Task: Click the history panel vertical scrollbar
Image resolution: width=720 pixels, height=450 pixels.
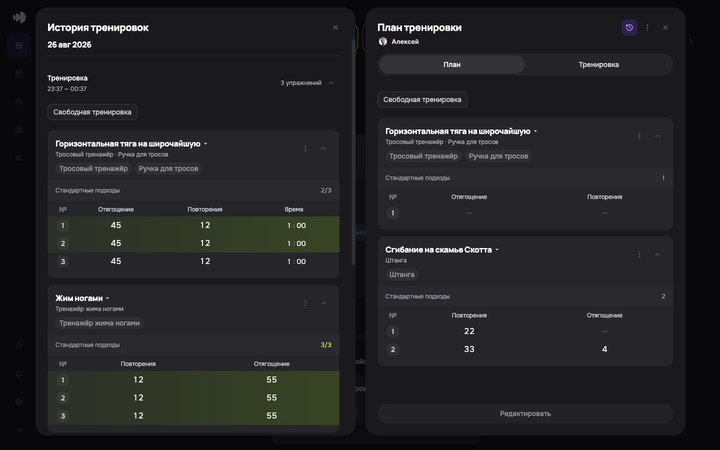Action: pos(353,152)
